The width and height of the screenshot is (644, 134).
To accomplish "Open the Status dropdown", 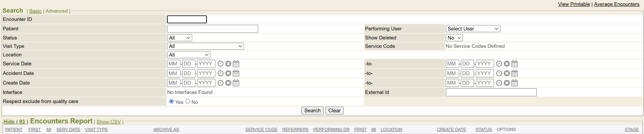I will click(x=179, y=38).
